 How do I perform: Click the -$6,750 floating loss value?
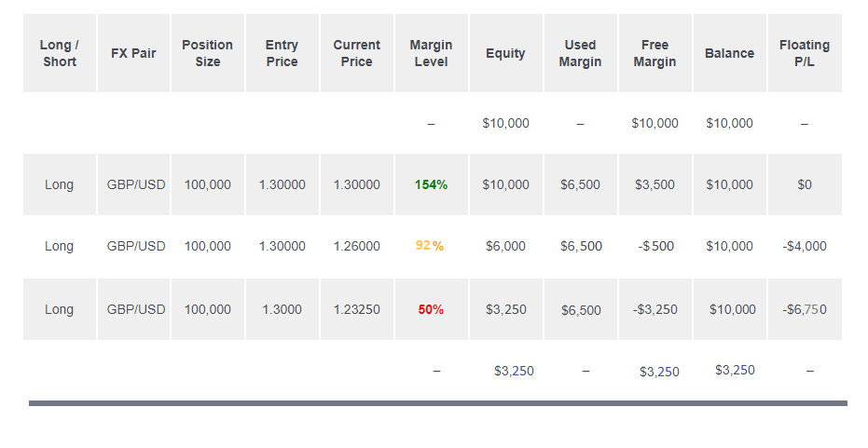(x=805, y=309)
